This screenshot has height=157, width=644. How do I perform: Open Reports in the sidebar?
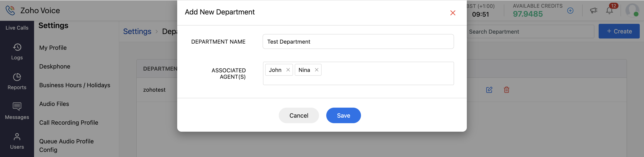point(17,81)
